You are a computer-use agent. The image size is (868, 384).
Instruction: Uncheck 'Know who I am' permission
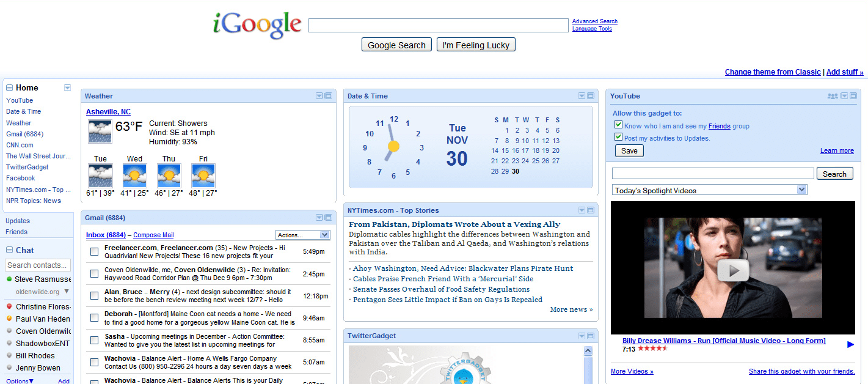pyautogui.click(x=619, y=125)
